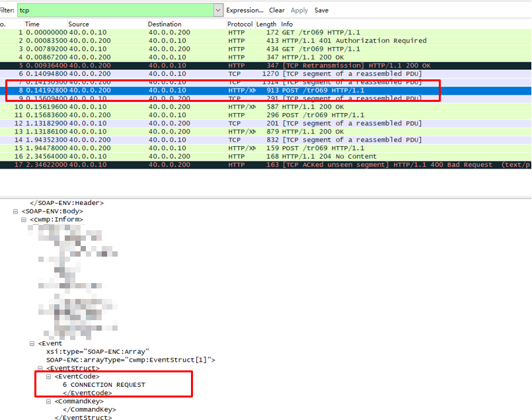The height and width of the screenshot is (420, 532).
Task: Collapse the CommandKey tree node
Action: [48, 401]
